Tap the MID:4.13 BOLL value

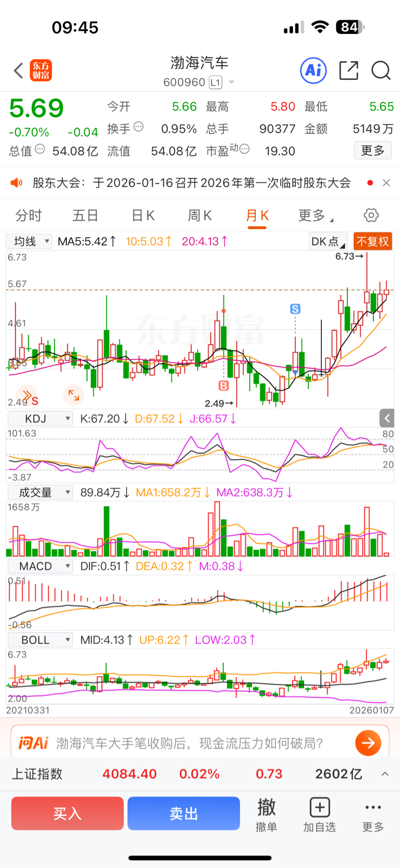[107, 640]
